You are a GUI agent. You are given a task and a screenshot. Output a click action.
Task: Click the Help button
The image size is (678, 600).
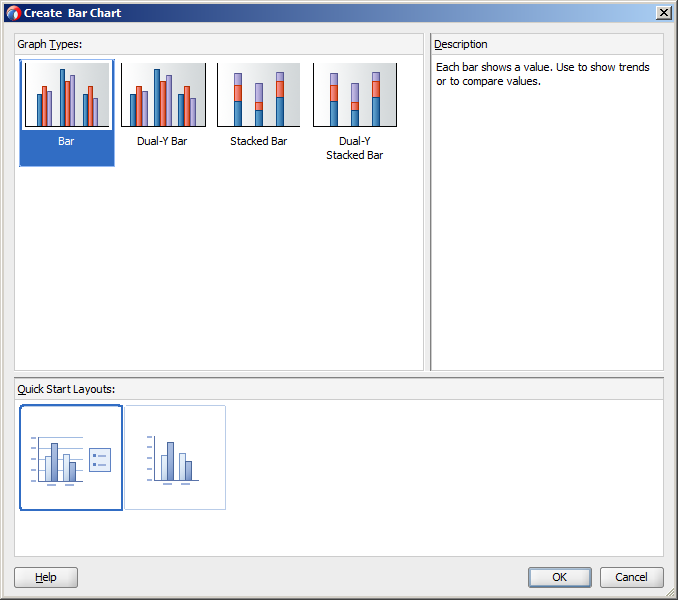(x=46, y=578)
